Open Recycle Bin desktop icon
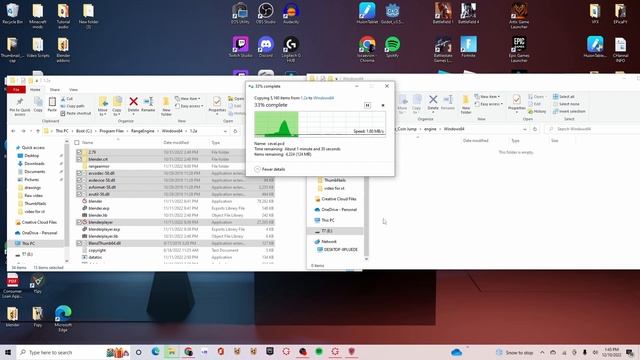The width and height of the screenshot is (640, 360). coord(12,13)
